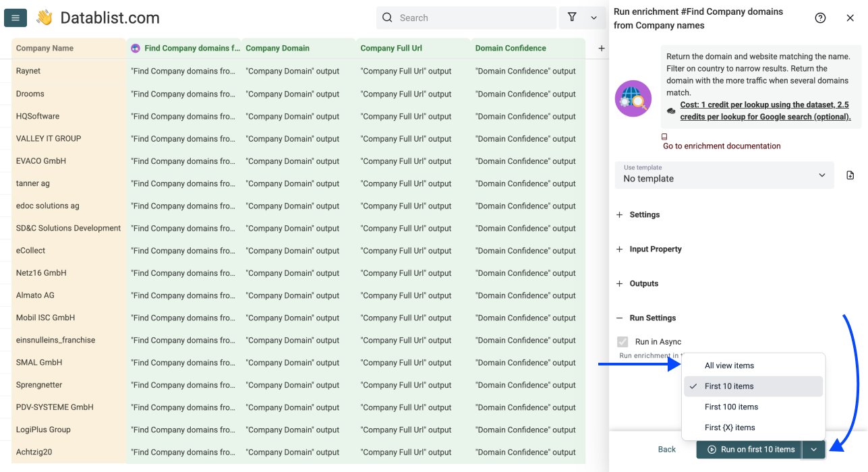Select the Mobil ISC GmbH cell
The image size is (868, 472).
pyautogui.click(x=68, y=318)
